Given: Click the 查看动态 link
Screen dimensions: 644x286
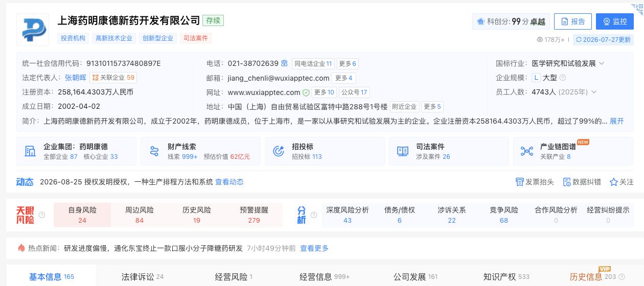Looking at the screenshot, I should 229,182.
